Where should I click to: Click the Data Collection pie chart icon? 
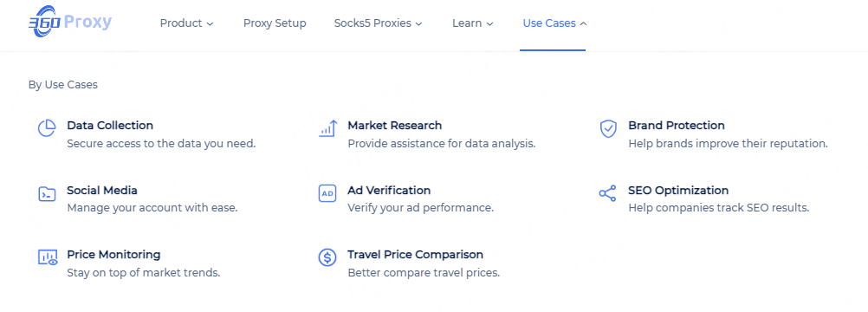click(x=47, y=128)
